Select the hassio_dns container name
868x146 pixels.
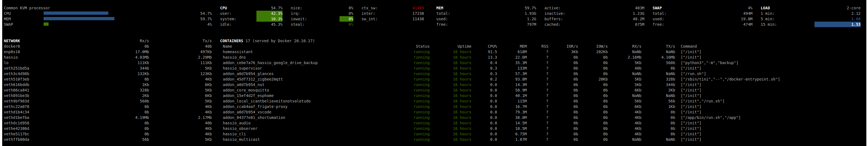coord(234,58)
